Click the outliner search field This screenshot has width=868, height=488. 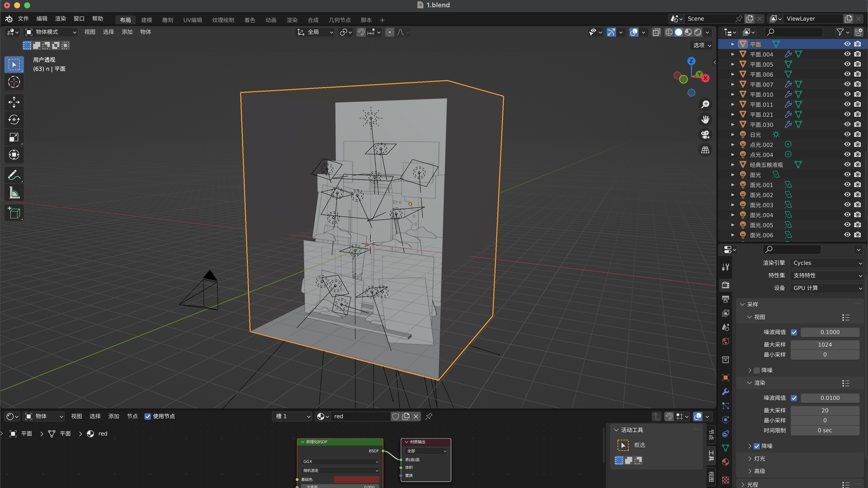(x=793, y=32)
